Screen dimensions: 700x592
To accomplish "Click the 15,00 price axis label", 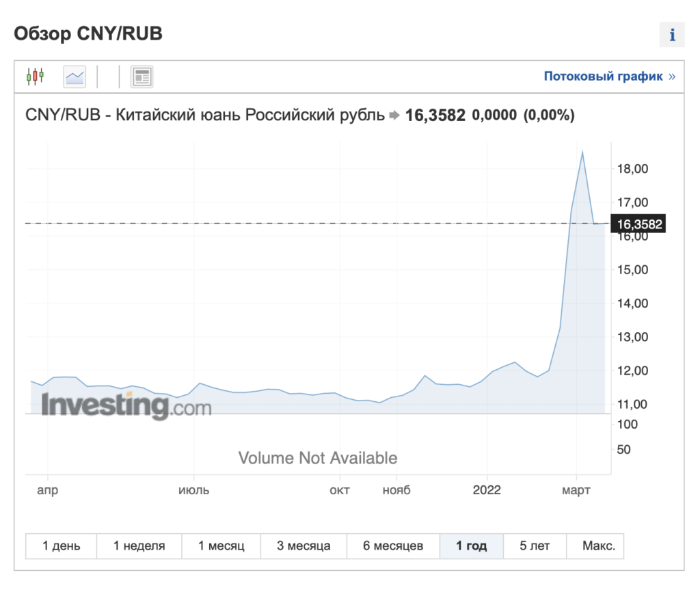I will point(632,269).
